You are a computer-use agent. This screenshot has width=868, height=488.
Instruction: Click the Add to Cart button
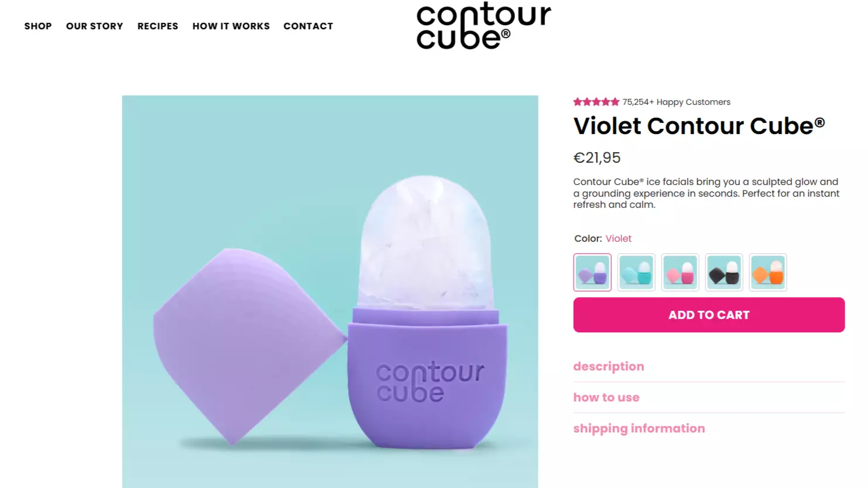click(x=709, y=315)
